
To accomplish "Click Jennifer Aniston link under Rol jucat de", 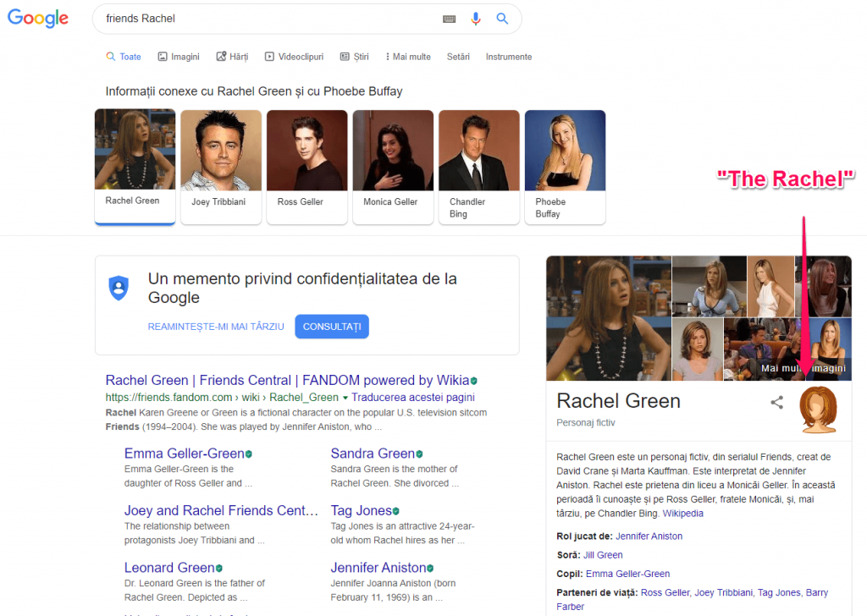I will tap(649, 536).
